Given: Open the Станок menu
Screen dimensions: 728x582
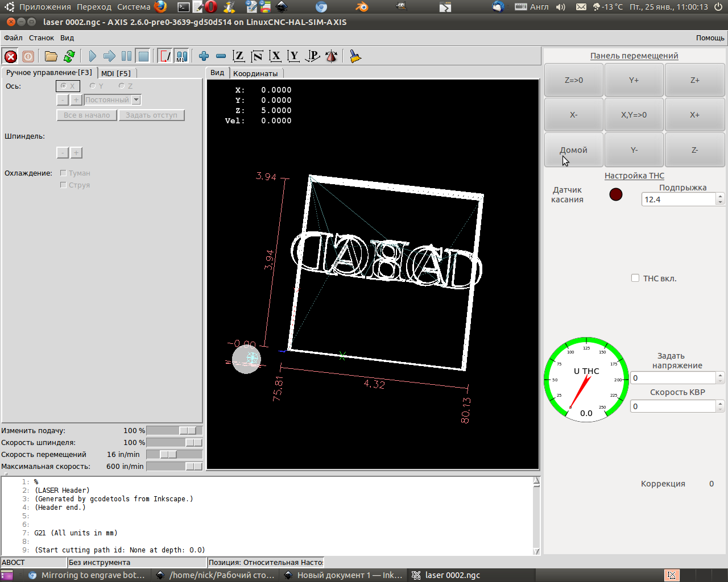Looking at the screenshot, I should coord(42,38).
